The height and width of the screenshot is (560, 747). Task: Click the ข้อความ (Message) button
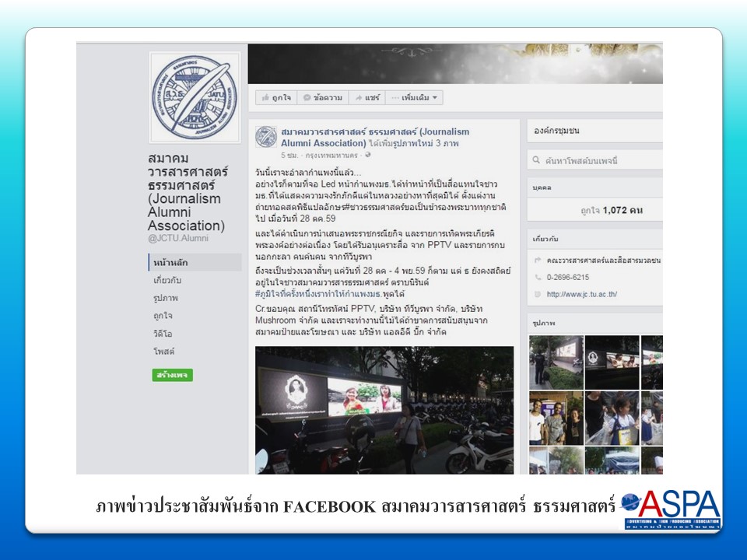pyautogui.click(x=323, y=98)
